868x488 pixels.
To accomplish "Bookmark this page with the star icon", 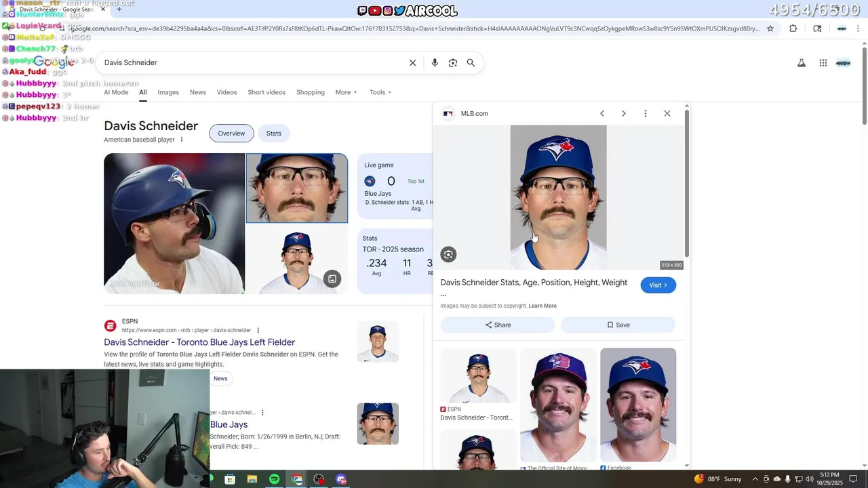I will 770,28.
